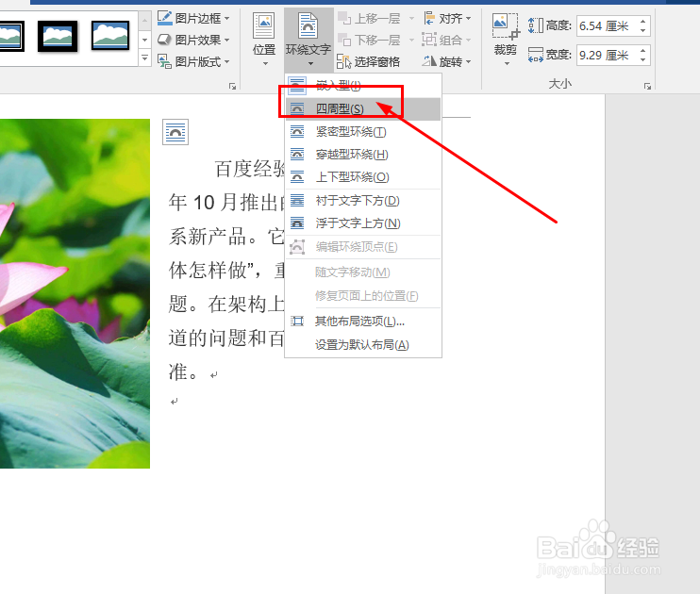The image size is (700, 594).
Task: Choose 紧密型环绕 tight wrap option
Action: coord(362,132)
